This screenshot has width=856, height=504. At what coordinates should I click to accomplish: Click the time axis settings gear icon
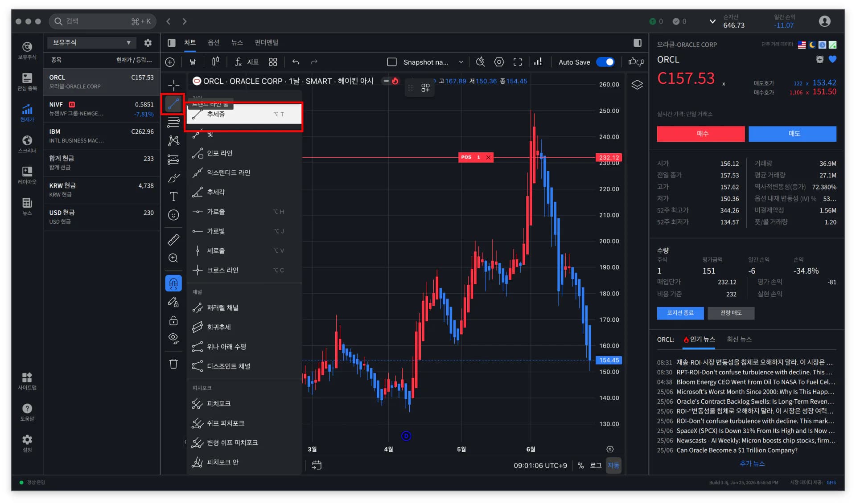click(x=610, y=449)
